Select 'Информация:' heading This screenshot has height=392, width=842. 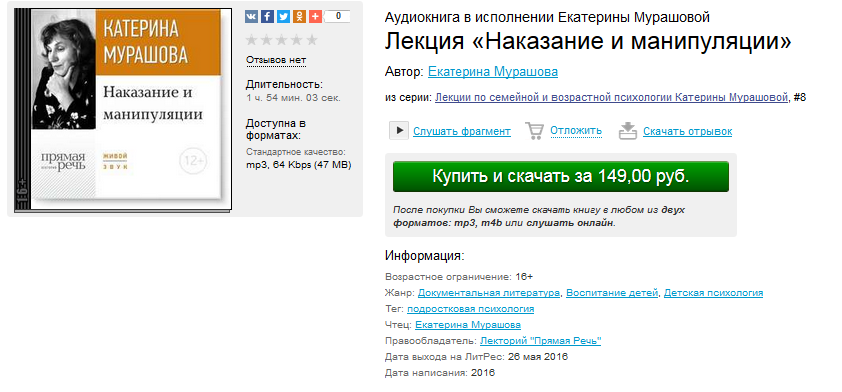tap(424, 256)
